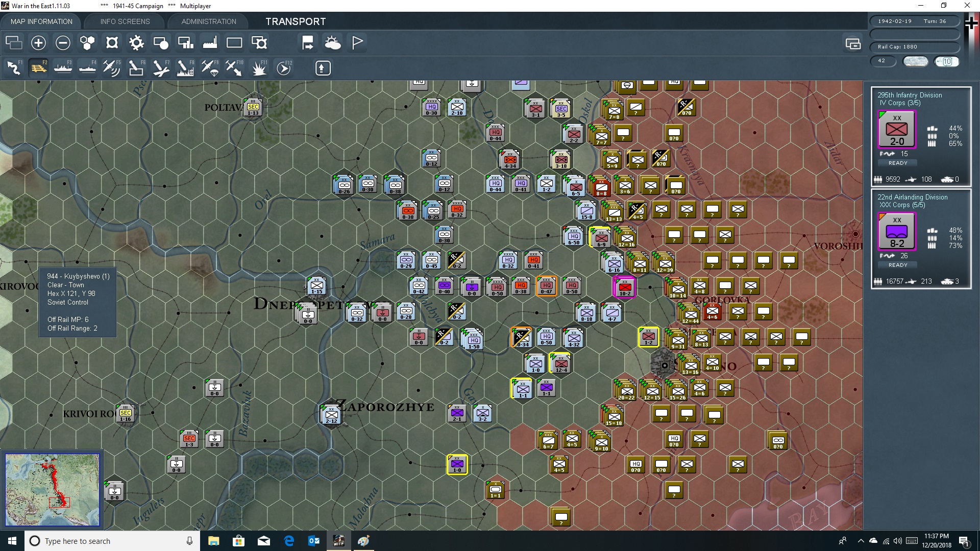Select the F2 rail transport mode icon
The width and height of the screenshot is (980, 551).
click(x=38, y=68)
